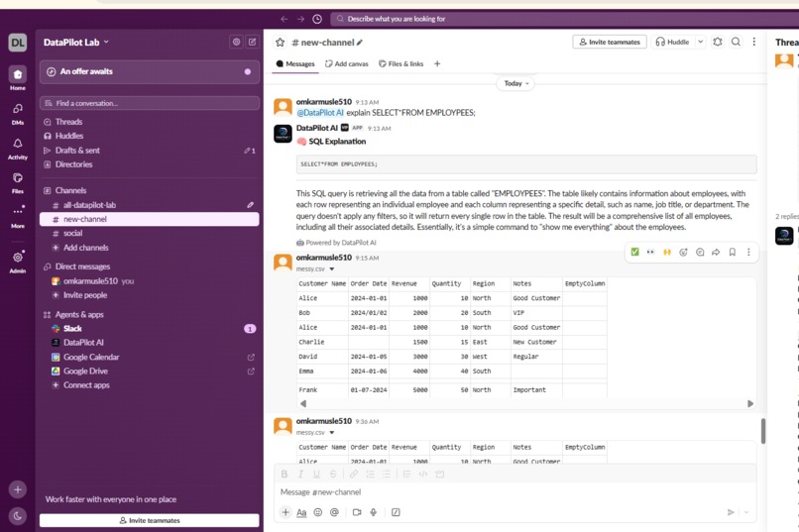Collapse second messy.csv preview at 9:36 AM

(x=332, y=433)
